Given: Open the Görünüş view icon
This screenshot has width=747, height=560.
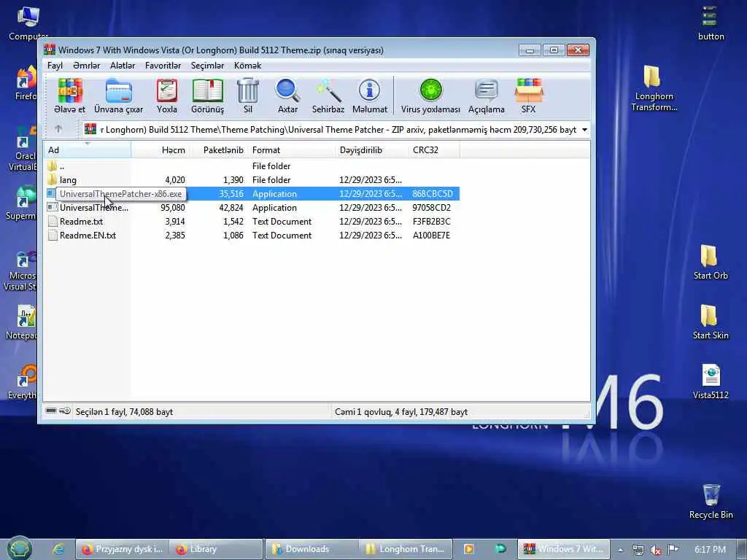Looking at the screenshot, I should tap(207, 96).
